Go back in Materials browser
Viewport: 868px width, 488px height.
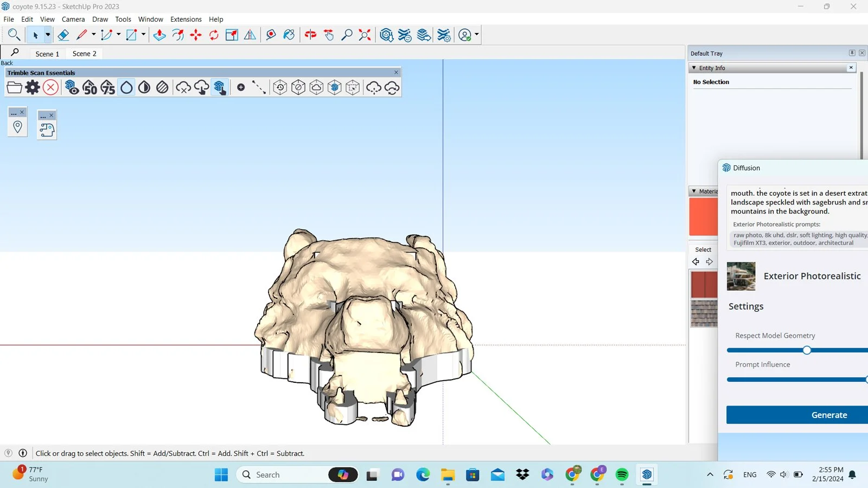pos(695,262)
